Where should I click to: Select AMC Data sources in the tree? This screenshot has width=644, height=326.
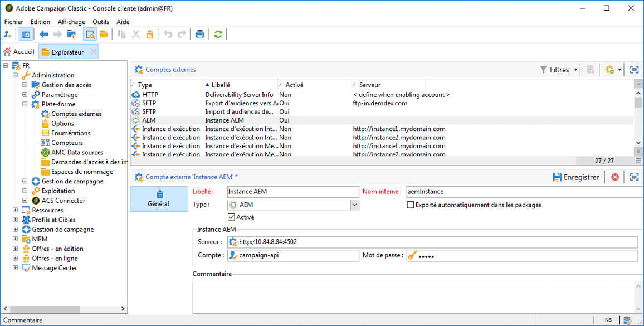[x=77, y=152]
